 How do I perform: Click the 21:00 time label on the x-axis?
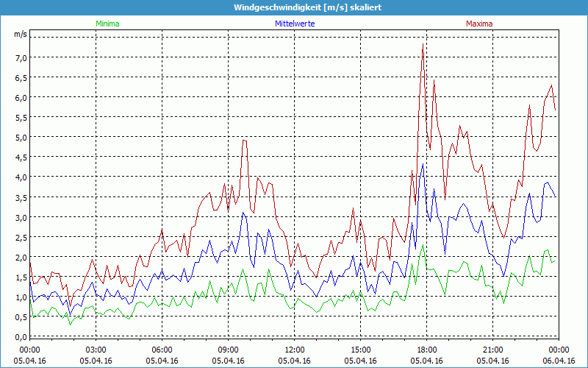(x=492, y=350)
